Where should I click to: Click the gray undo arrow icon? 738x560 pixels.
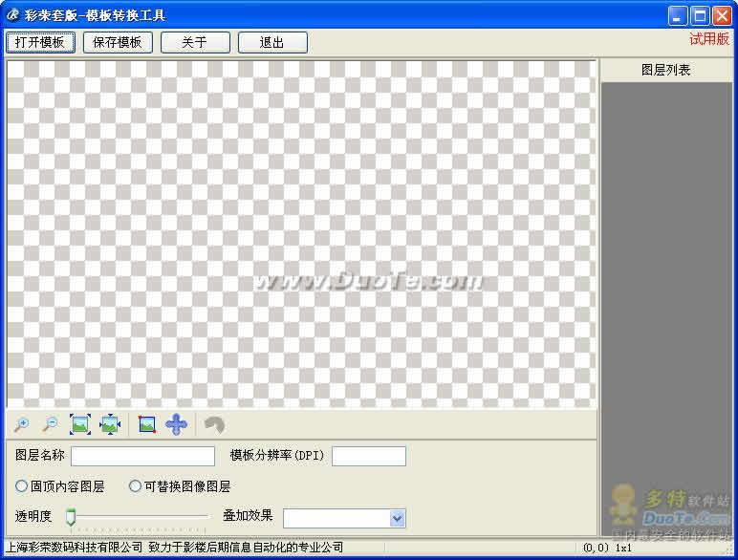[214, 425]
